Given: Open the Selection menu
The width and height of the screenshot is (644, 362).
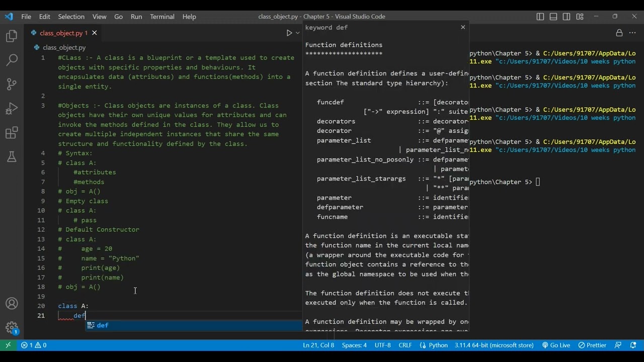Looking at the screenshot, I should click(71, 17).
